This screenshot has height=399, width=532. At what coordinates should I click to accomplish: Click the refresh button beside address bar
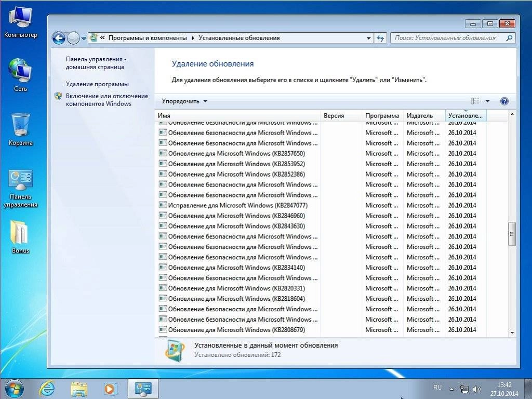pyautogui.click(x=380, y=38)
